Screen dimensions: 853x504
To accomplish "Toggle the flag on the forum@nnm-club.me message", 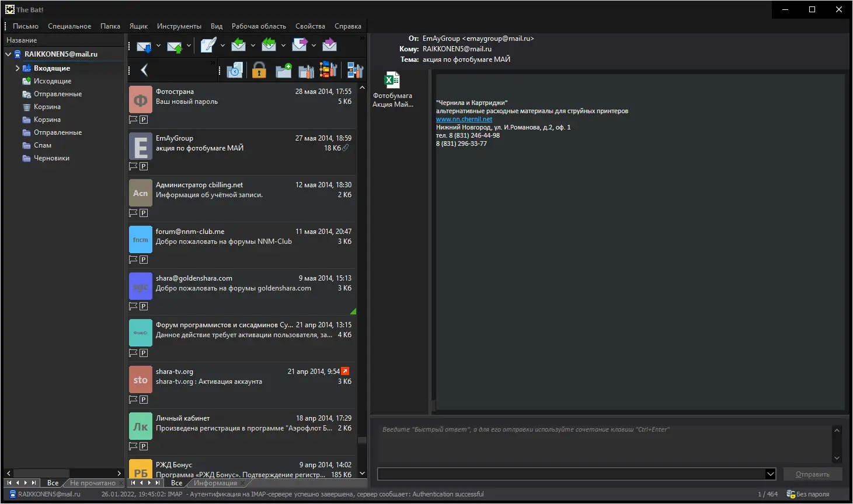I will (x=133, y=260).
